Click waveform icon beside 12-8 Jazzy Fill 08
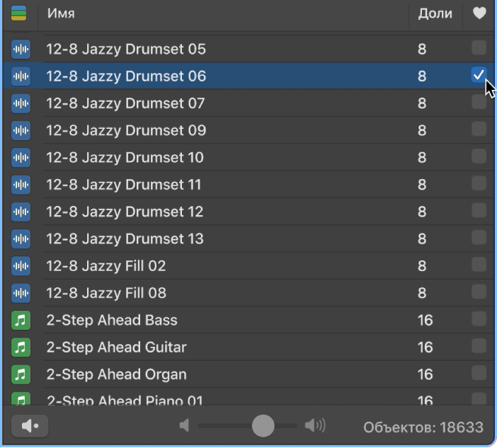 [21, 294]
